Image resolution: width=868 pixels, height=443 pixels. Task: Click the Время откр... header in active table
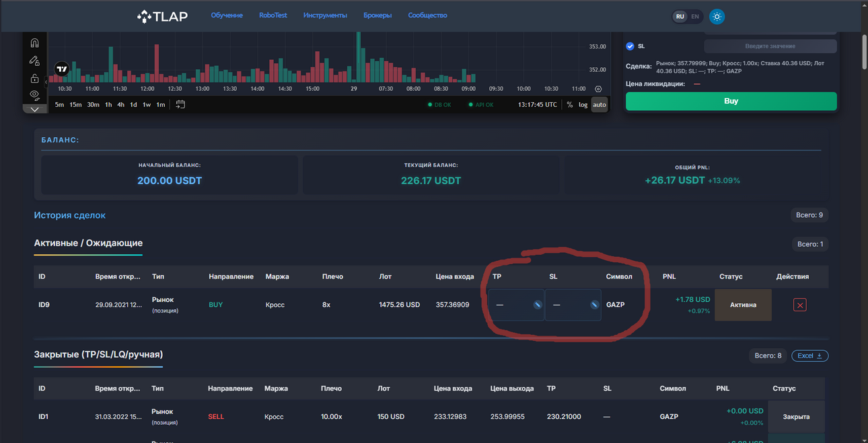(x=118, y=276)
